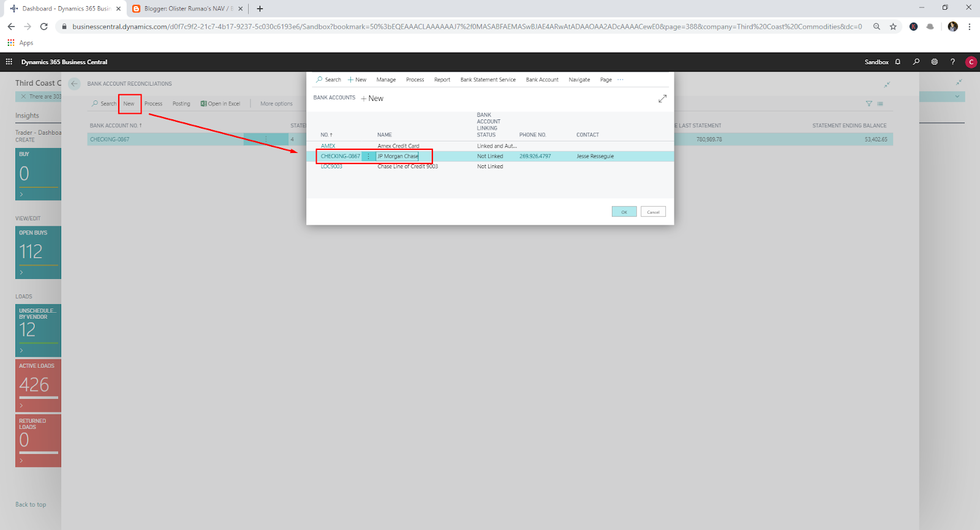This screenshot has width=980, height=530.
Task: Click the JP Morgan Chase name cell
Action: (x=398, y=156)
